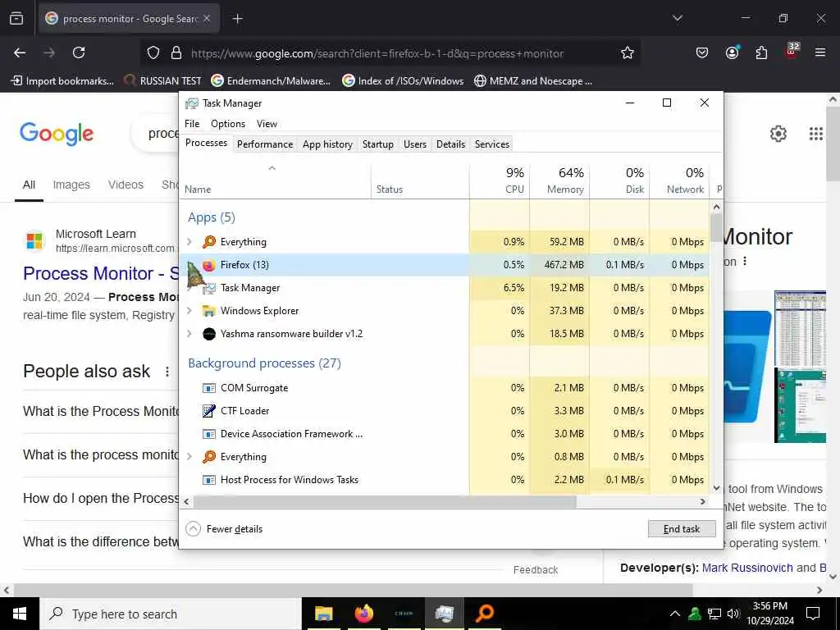Screen dimensions: 840x630
Task: Reload the page in Firefox
Action: click(79, 52)
